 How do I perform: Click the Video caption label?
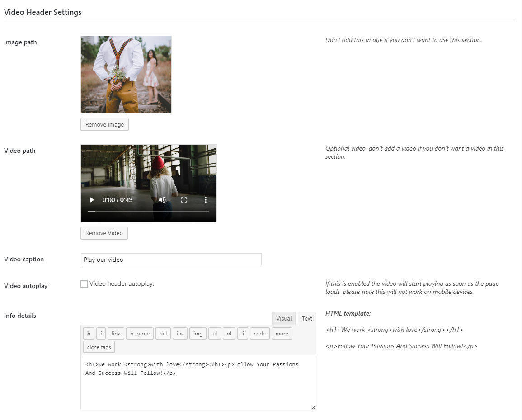point(24,259)
